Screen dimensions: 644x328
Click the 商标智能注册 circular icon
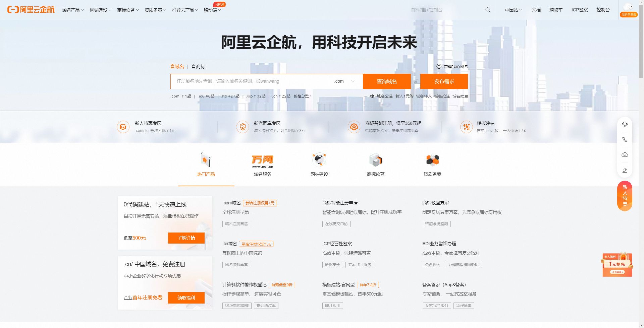pyautogui.click(x=354, y=127)
